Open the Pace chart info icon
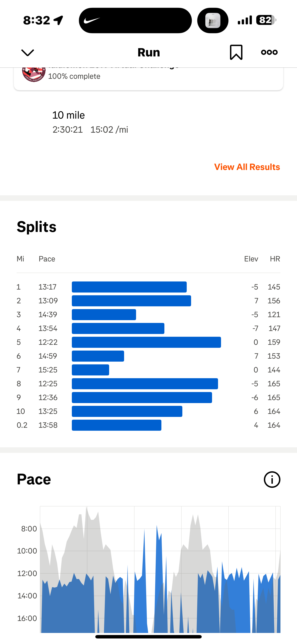Screen dimensions: 297x644 click(x=272, y=480)
